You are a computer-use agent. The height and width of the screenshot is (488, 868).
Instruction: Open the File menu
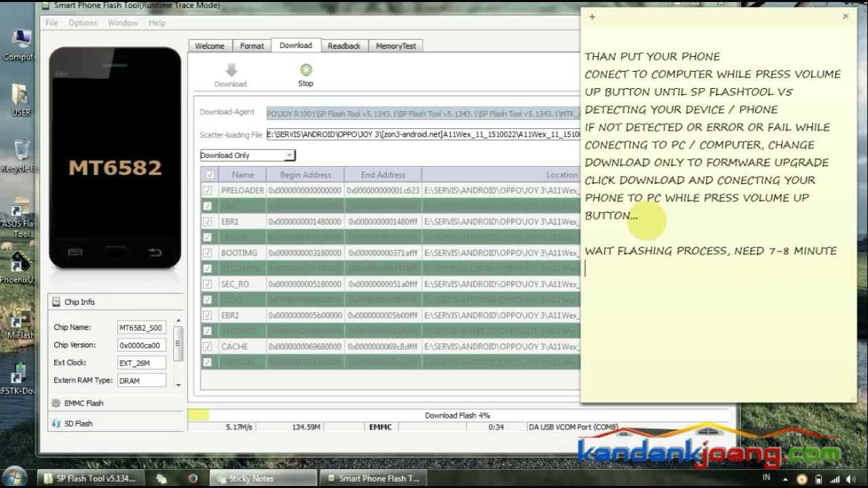point(52,22)
